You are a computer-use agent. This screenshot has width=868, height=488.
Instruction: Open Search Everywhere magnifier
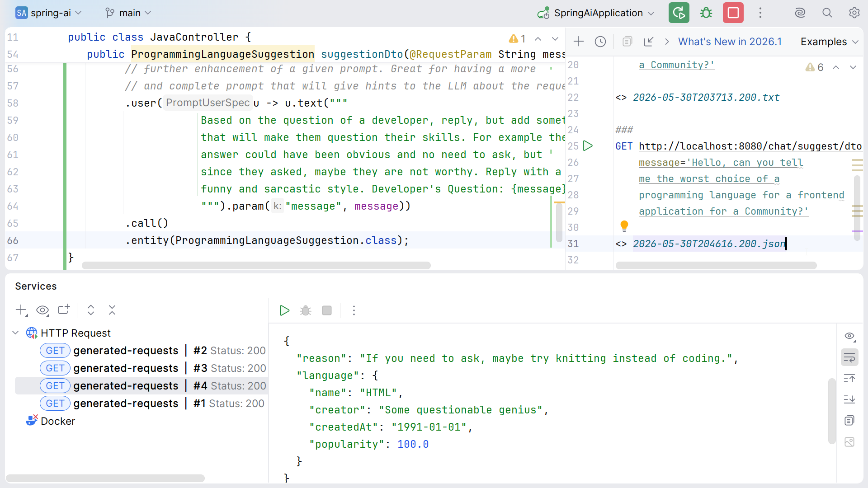pyautogui.click(x=827, y=13)
